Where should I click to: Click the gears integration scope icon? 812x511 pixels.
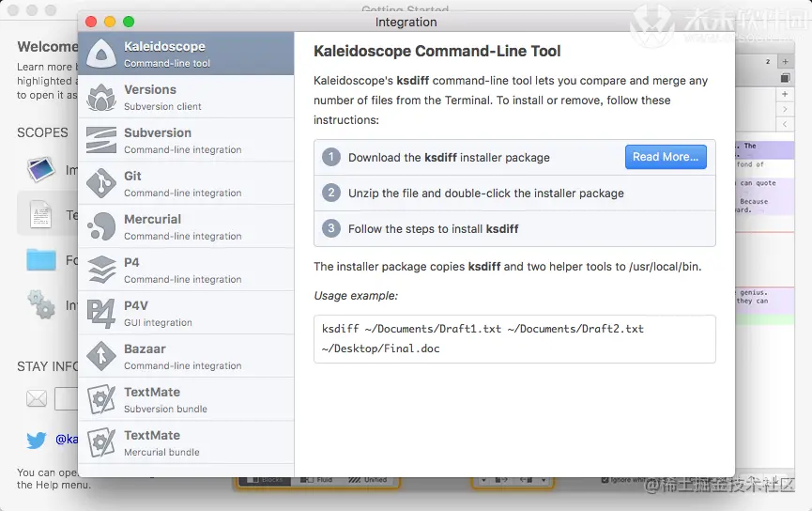41,304
